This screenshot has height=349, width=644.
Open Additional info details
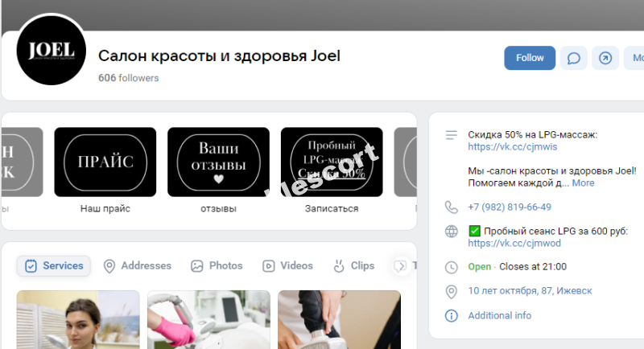pos(499,315)
